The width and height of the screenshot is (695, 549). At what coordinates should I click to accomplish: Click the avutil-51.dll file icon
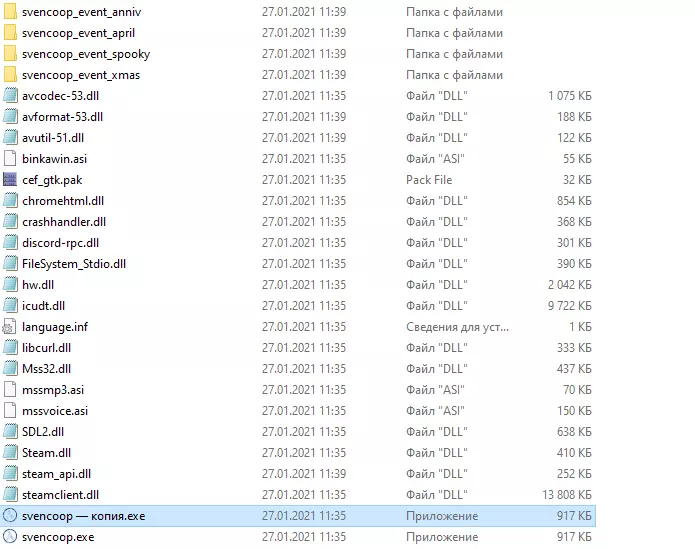click(10, 137)
